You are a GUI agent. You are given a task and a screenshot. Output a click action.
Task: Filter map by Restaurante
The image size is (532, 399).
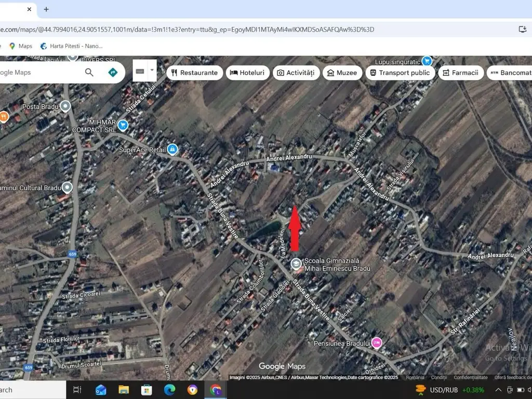point(194,73)
